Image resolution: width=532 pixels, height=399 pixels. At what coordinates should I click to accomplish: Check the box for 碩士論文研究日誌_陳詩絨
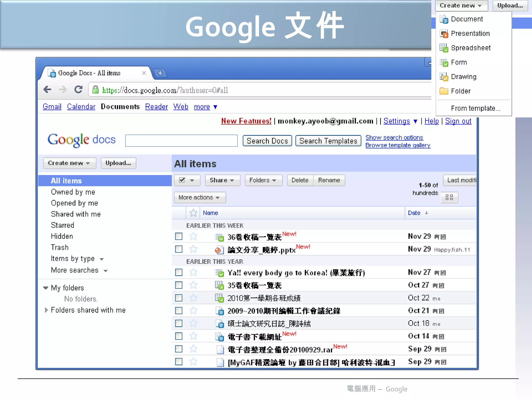[x=179, y=323]
